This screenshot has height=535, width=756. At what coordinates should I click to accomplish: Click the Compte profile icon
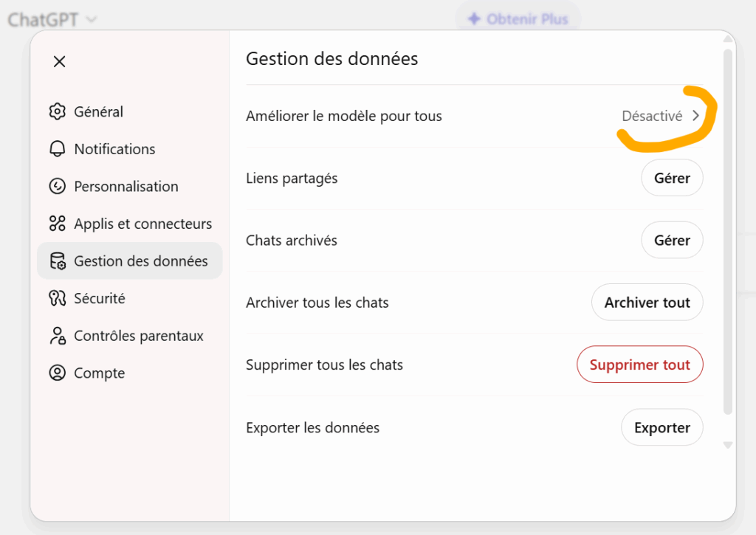[x=58, y=373]
